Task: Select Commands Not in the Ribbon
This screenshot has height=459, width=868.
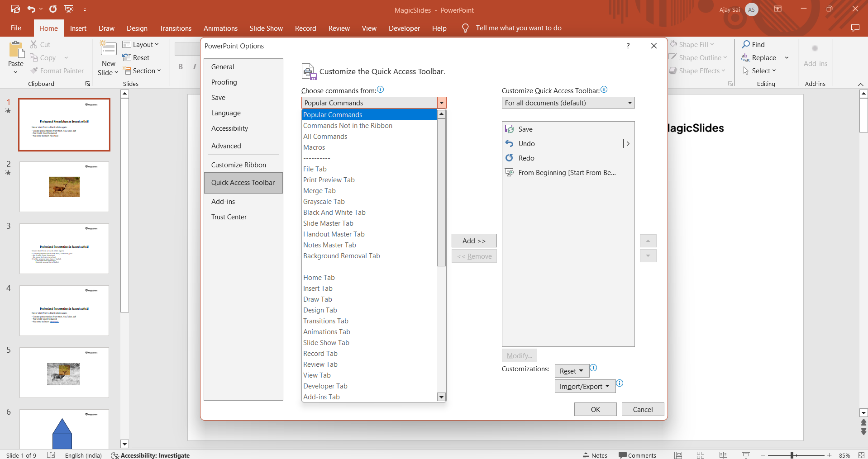Action: pyautogui.click(x=348, y=126)
